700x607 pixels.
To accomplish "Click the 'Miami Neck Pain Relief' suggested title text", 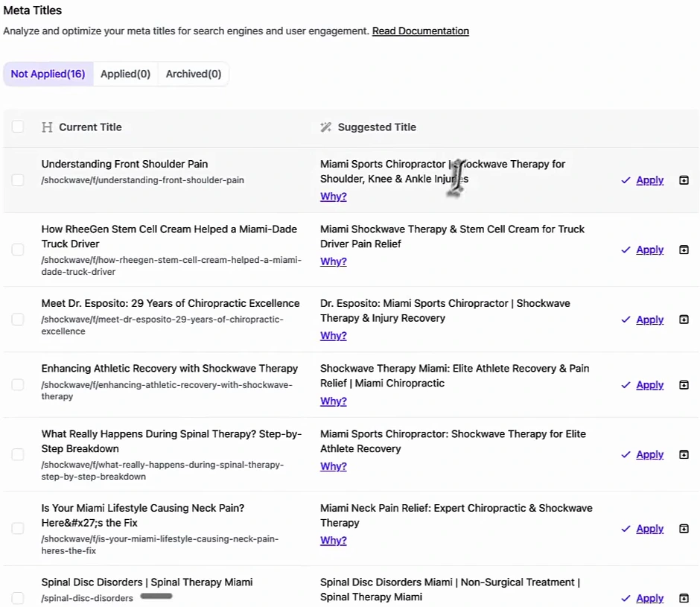I will tap(456, 515).
